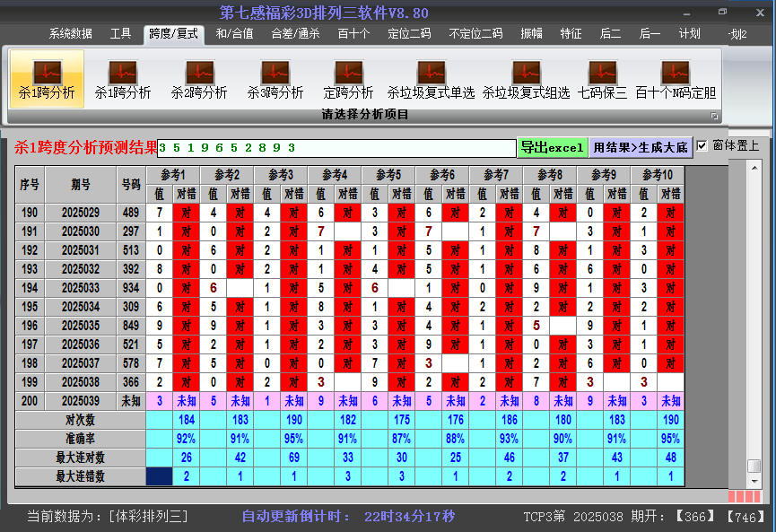Switch to the 计划 tab
The height and width of the screenshot is (532, 776).
pyautogui.click(x=689, y=34)
